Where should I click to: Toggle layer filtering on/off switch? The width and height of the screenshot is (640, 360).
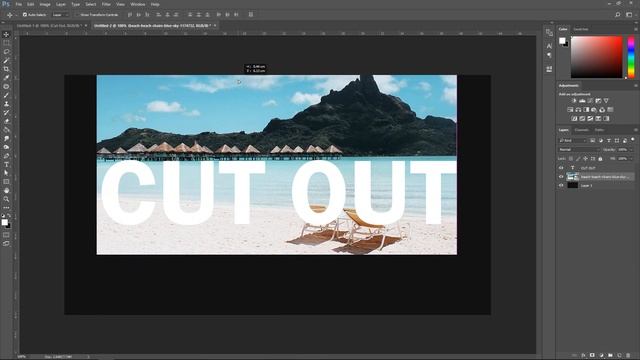tap(633, 140)
